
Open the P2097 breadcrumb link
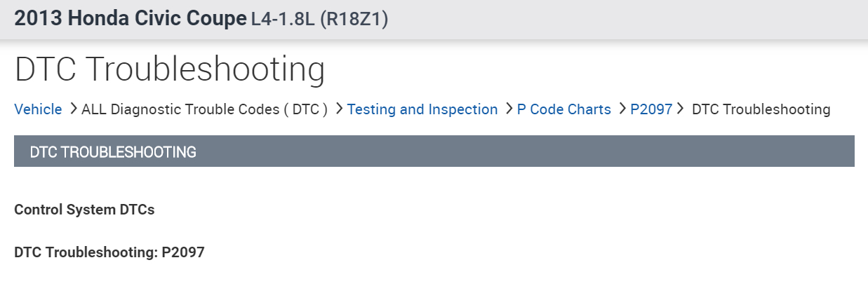pyautogui.click(x=651, y=109)
